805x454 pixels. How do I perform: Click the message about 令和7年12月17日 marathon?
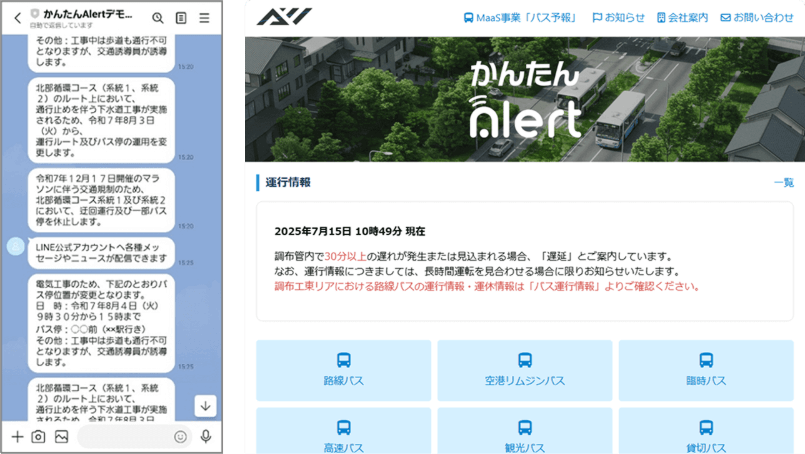[101, 200]
